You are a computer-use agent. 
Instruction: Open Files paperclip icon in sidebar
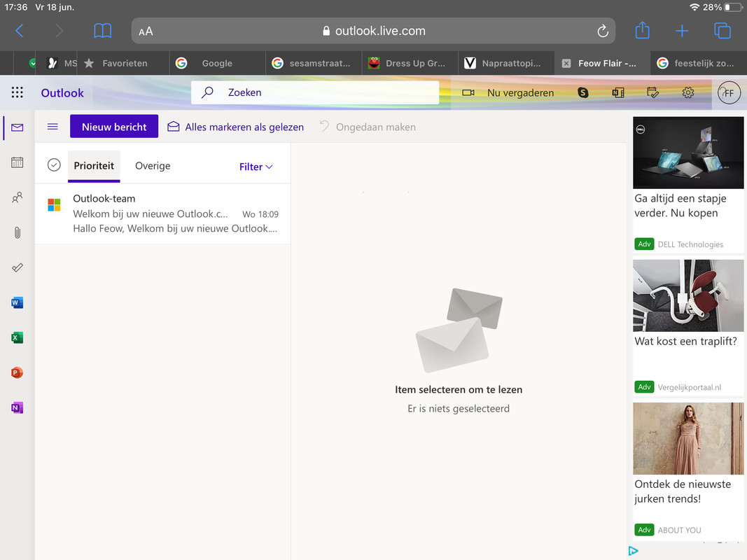point(17,232)
